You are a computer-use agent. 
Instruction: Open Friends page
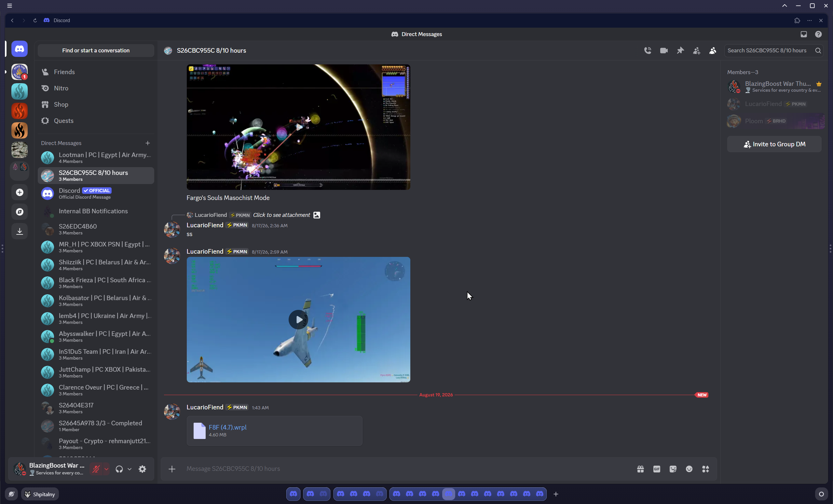click(96, 72)
